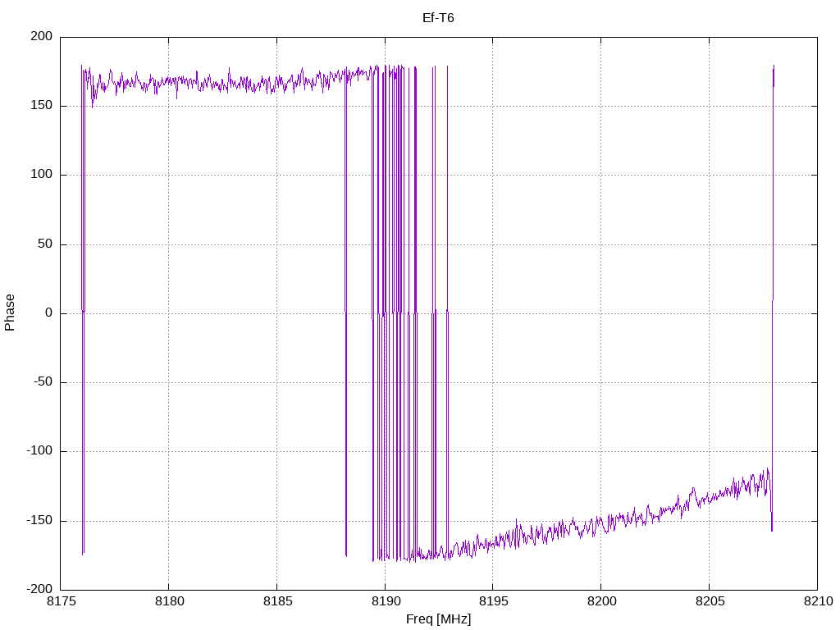Click the Freq [MHz] x-axis label
Screen dimensions: 840x630
click(x=438, y=619)
